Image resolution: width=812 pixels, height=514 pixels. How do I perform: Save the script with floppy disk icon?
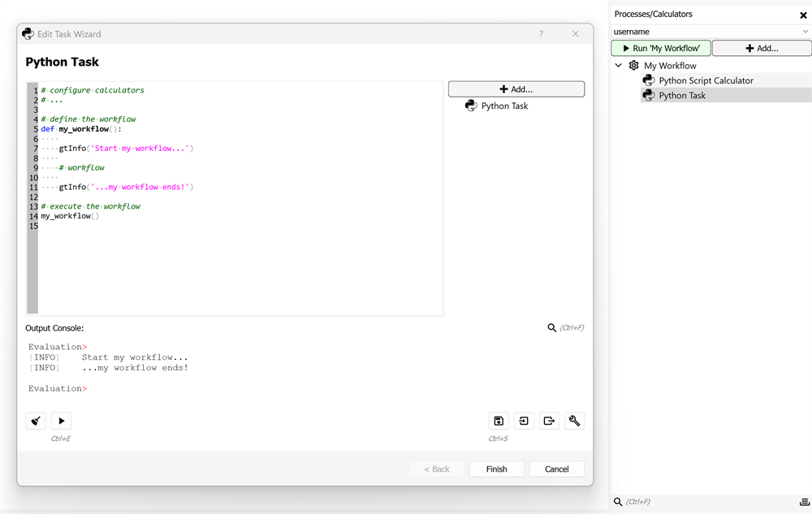[x=499, y=421]
